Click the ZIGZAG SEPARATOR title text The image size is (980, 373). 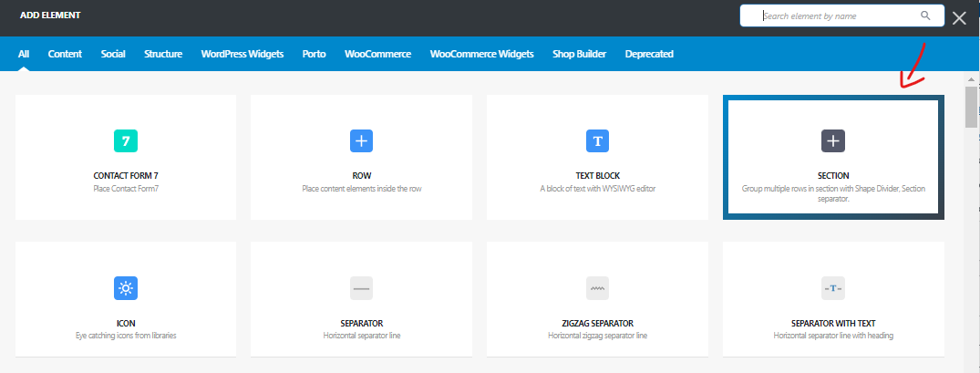tap(597, 324)
